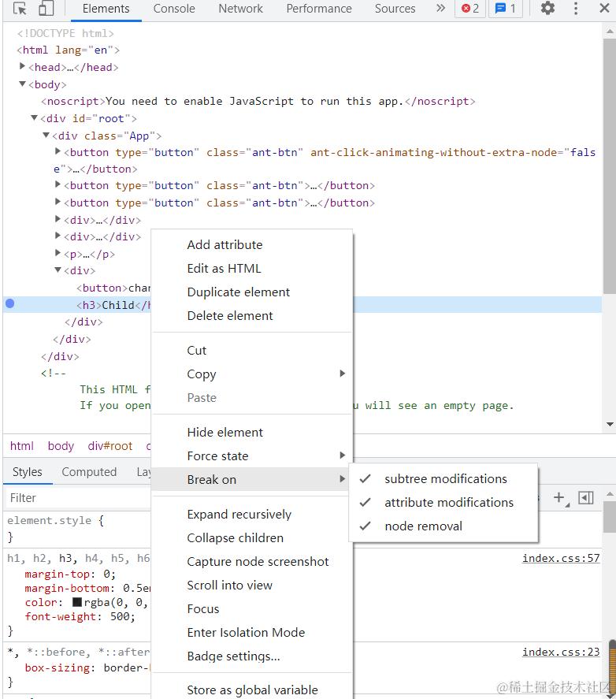Viewport: 616px width, 699px height.
Task: Choose Focus from the context menu
Action: [x=252, y=609]
